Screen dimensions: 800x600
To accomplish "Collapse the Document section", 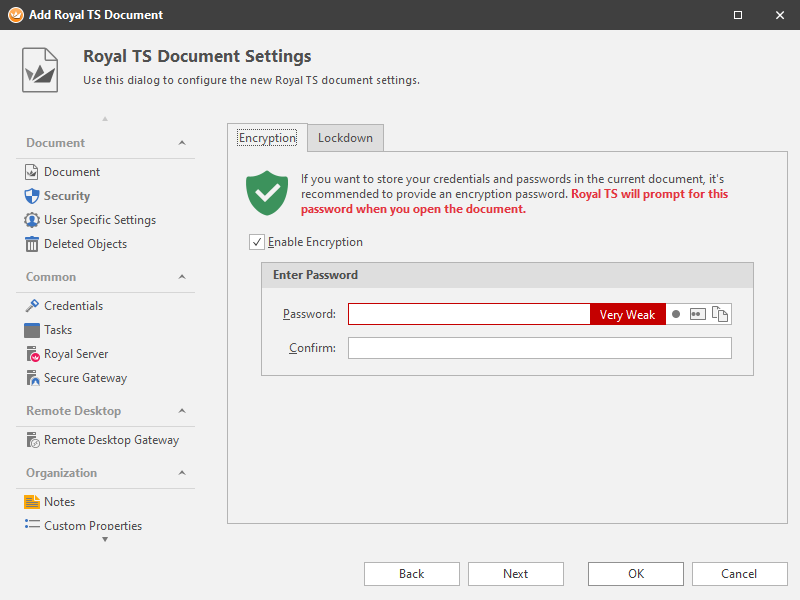I will point(182,143).
